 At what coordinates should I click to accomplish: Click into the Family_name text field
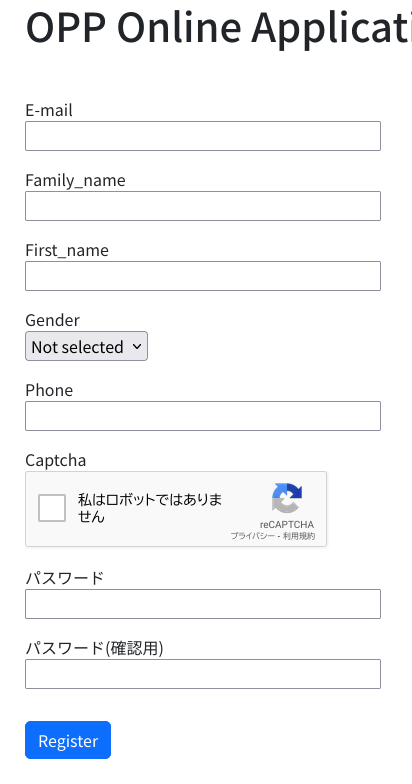(203, 206)
